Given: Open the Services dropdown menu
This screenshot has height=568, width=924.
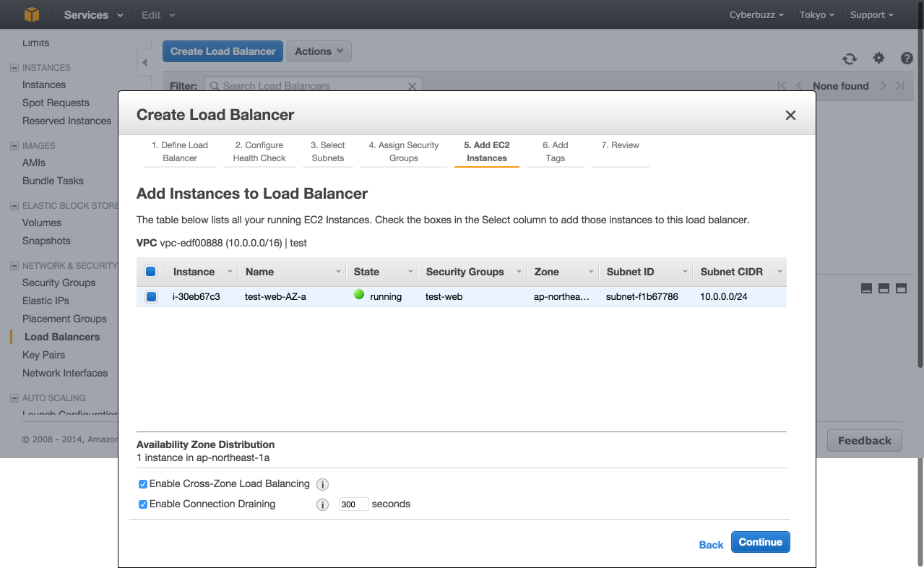Looking at the screenshot, I should pyautogui.click(x=93, y=14).
